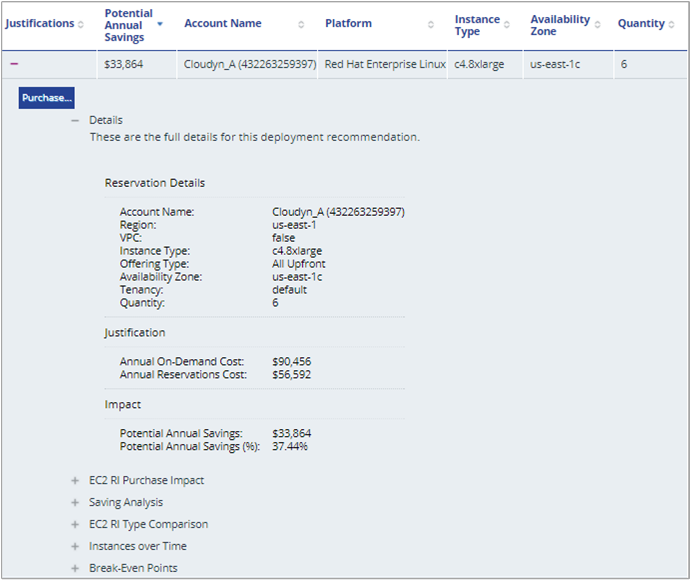This screenshot has width=691, height=580.
Task: Toggle Potential Annual Savings descending sort arrow
Action: 160,24
